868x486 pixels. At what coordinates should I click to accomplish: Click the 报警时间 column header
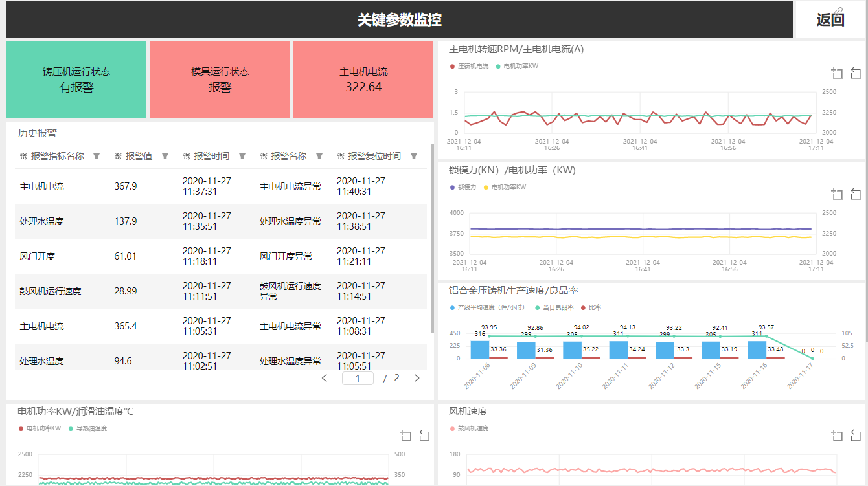pos(212,156)
